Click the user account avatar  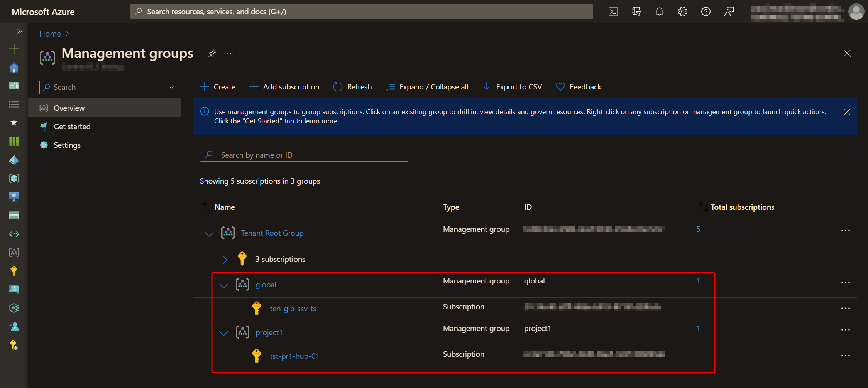tap(856, 12)
